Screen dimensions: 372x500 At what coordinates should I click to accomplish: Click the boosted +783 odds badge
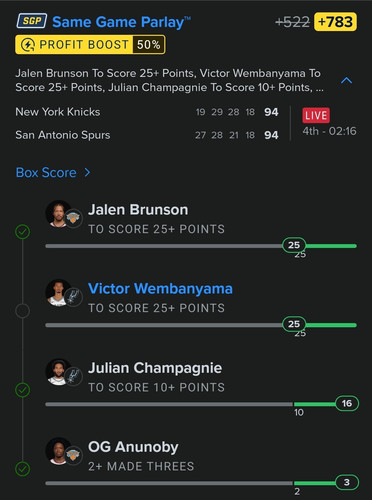pos(335,22)
